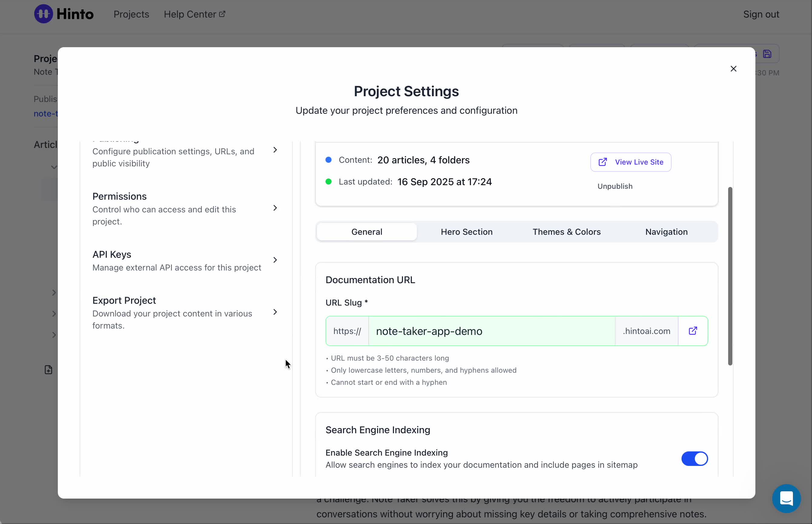Click the settings panel vertical scrollbar

coord(730,276)
